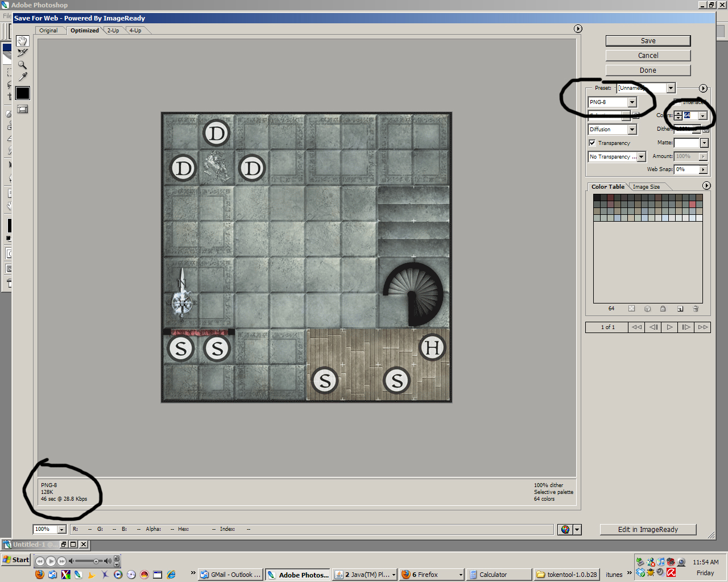The image size is (728, 582).
Task: Choose the Eyedropper tool
Action: (x=22, y=77)
